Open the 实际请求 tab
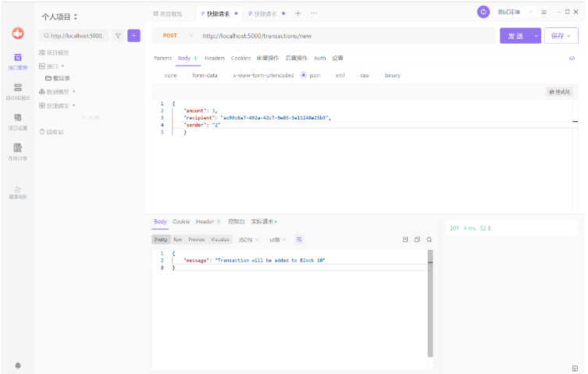The image size is (588, 374). pos(264,222)
